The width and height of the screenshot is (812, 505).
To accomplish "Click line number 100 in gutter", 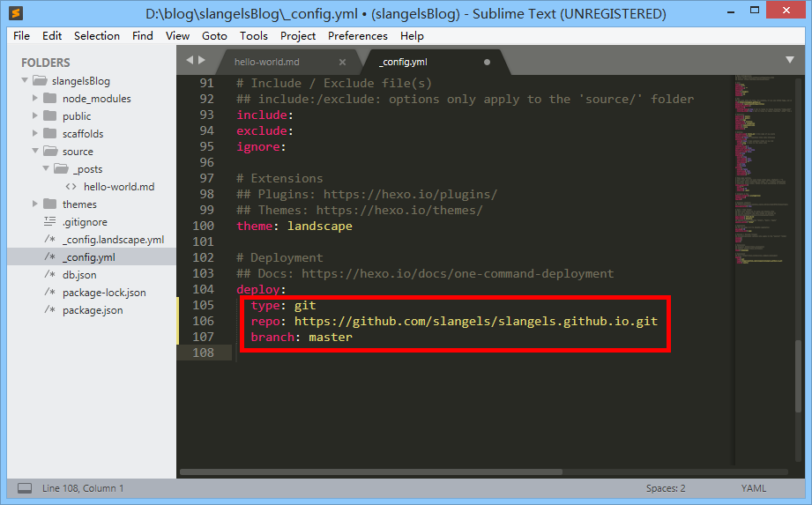I will [x=203, y=227].
